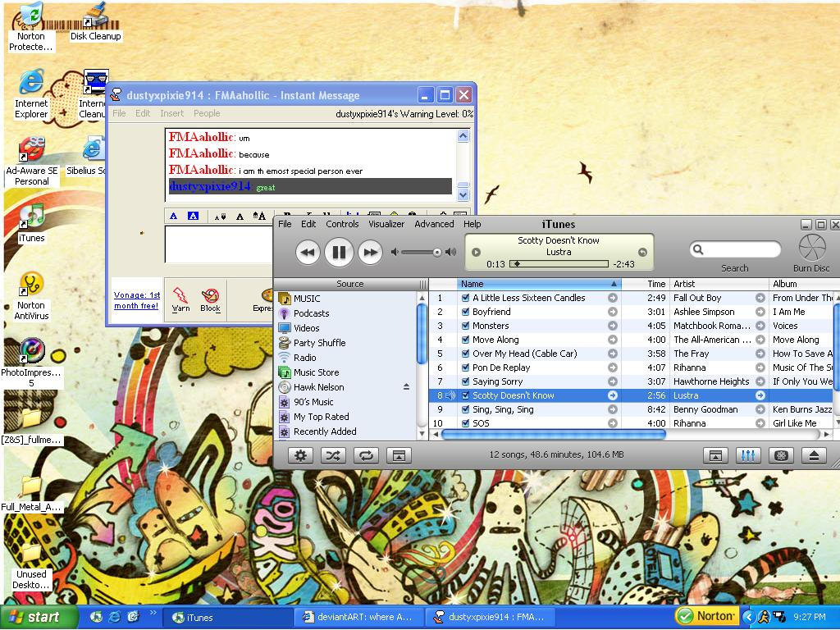840x630 pixels.
Task: Uncheck the song Move Along
Action: [x=466, y=340]
